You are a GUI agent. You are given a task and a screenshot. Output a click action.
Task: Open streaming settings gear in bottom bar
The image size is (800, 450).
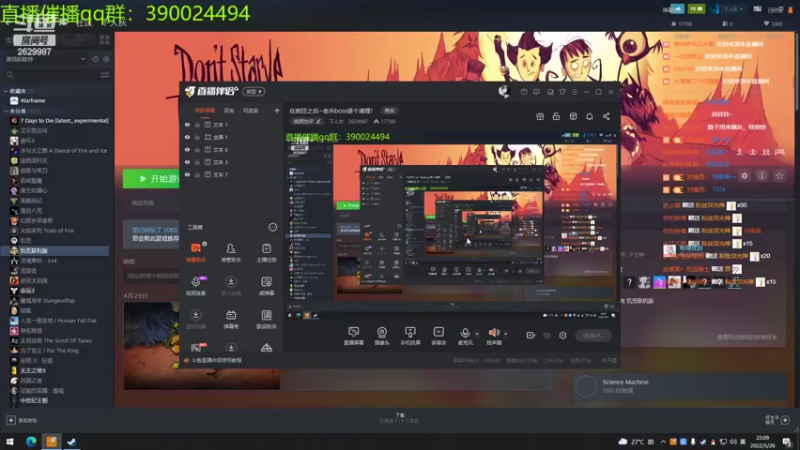563,335
